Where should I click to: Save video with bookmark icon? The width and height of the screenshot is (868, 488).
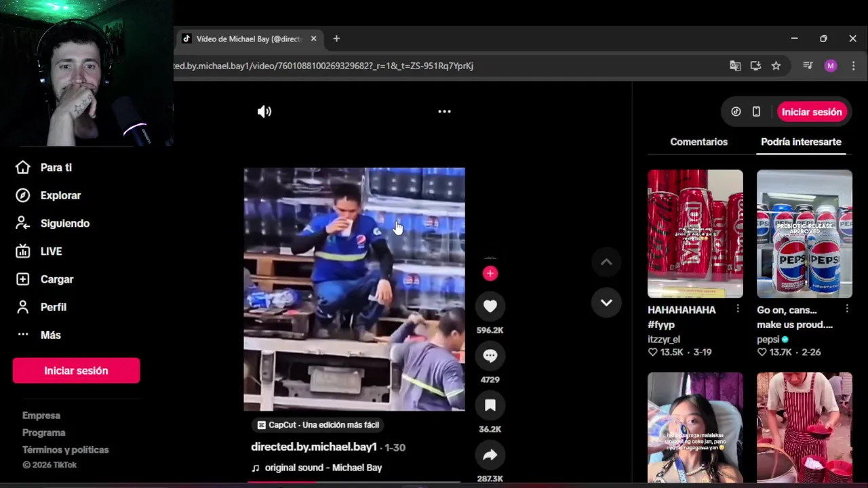490,405
